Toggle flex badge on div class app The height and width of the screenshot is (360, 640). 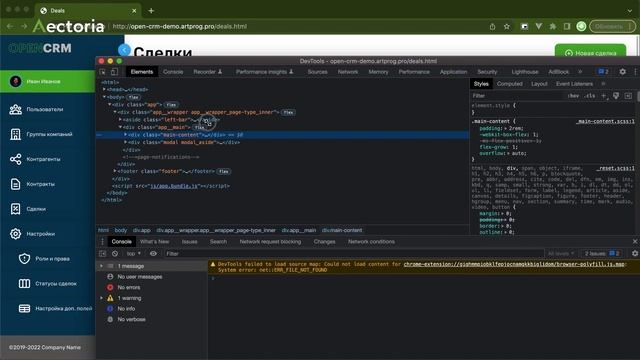coord(171,104)
